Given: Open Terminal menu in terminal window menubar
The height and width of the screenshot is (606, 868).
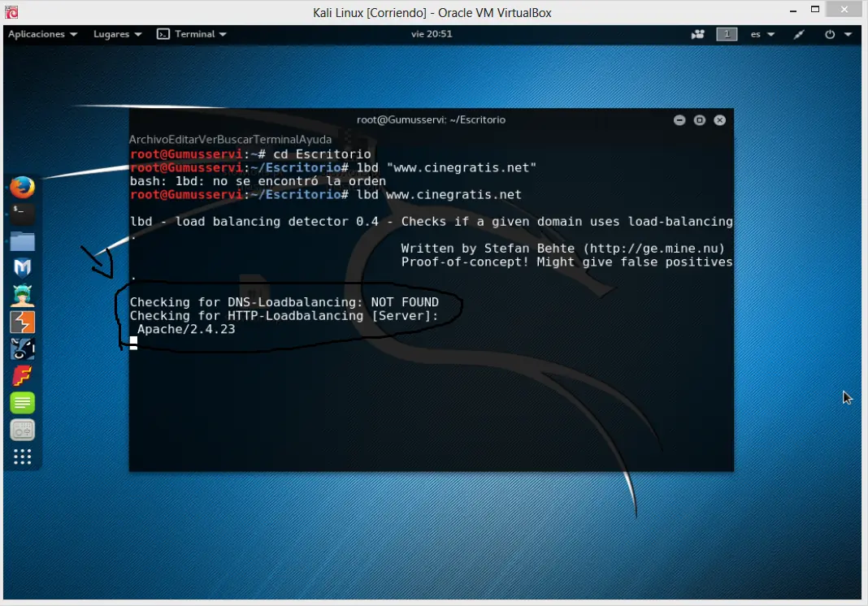Looking at the screenshot, I should click(275, 140).
